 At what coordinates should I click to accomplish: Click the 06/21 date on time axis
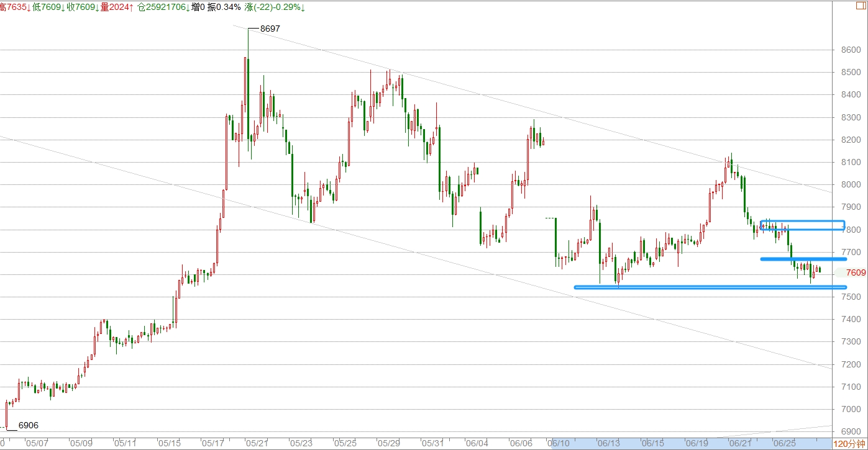click(740, 444)
